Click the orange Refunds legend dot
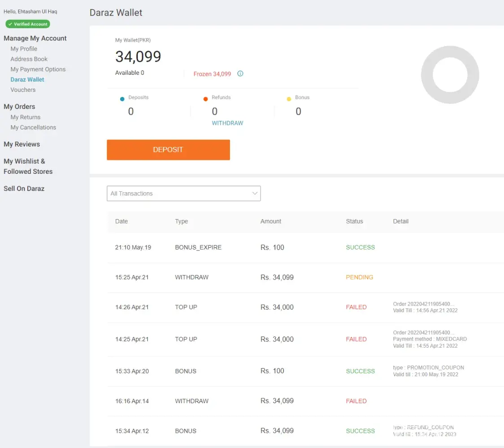 pos(206,99)
